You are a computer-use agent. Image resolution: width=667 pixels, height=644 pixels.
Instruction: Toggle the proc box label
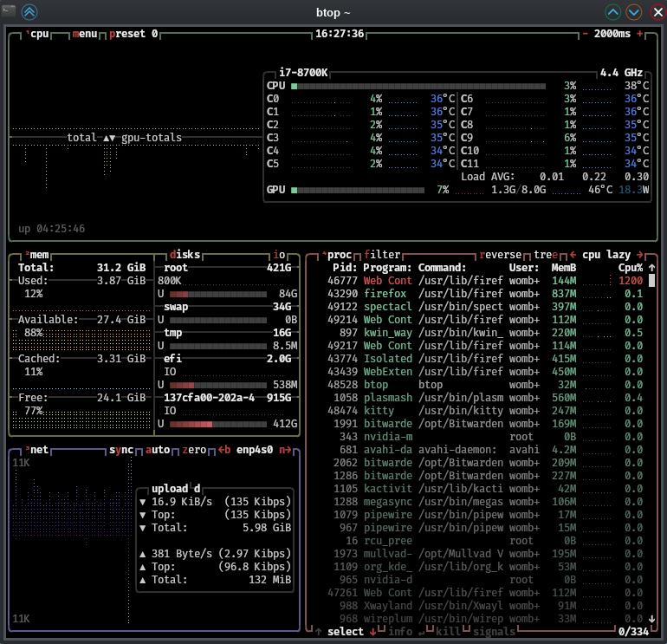click(339, 255)
